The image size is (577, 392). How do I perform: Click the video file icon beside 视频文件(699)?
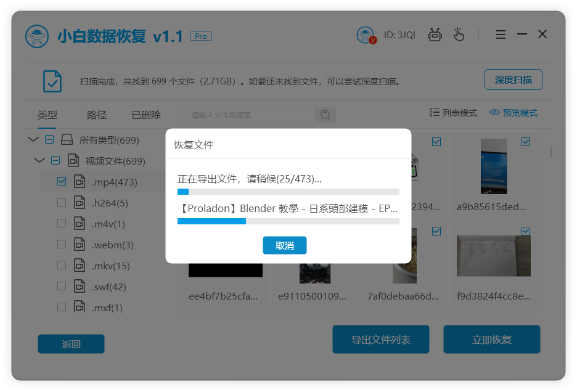pos(73,160)
